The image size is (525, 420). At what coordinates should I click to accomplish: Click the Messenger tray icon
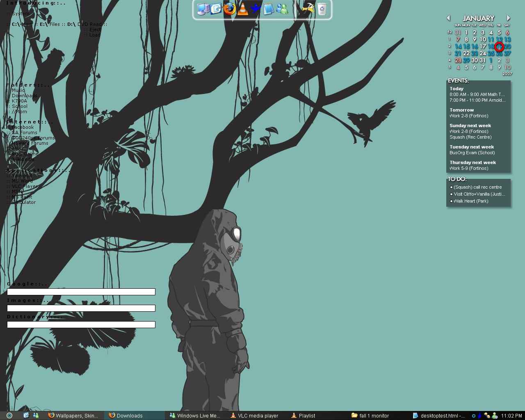(495, 415)
